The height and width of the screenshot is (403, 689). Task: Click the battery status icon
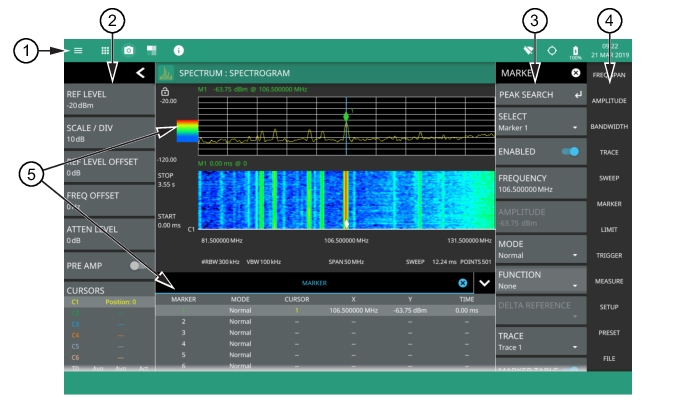pos(575,49)
